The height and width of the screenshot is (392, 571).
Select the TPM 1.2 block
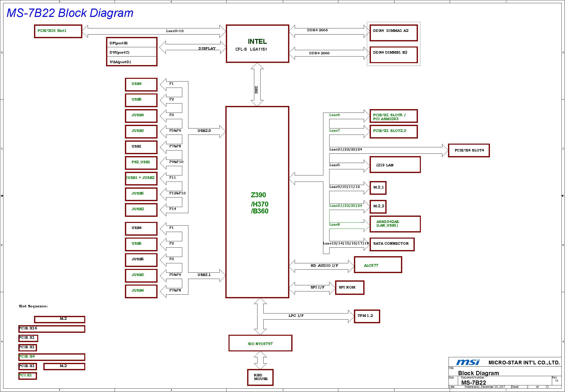click(x=367, y=316)
